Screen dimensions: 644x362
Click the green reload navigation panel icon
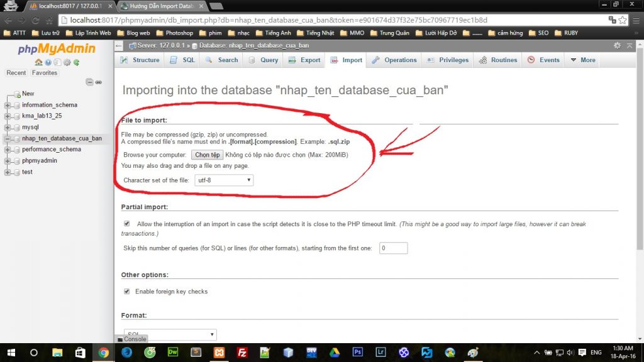(x=76, y=62)
